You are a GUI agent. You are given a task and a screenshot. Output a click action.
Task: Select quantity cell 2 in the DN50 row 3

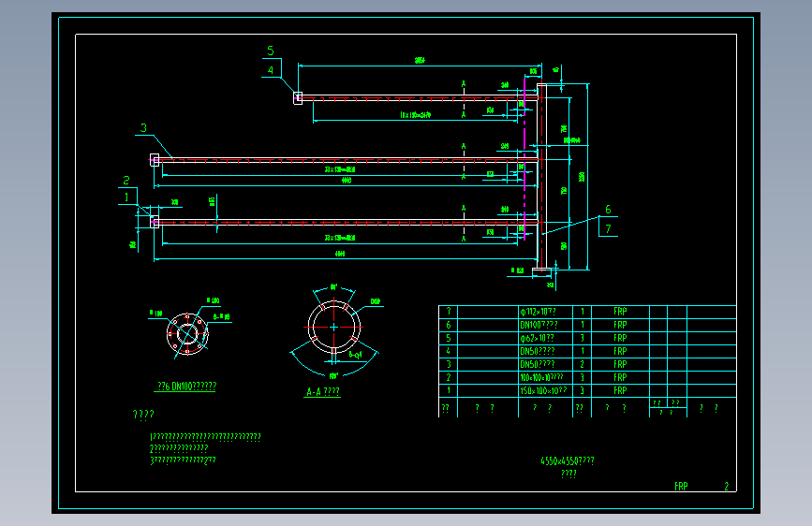point(582,364)
